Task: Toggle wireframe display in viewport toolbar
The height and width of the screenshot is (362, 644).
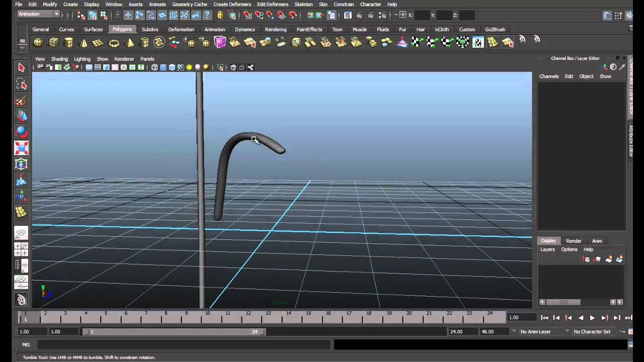Action: point(154,67)
